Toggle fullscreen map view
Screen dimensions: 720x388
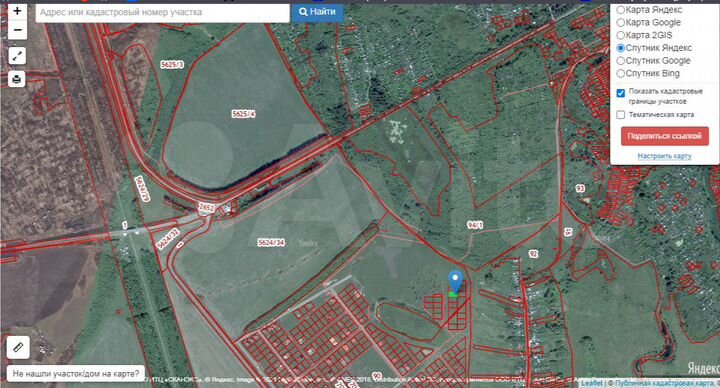pyautogui.click(x=17, y=56)
